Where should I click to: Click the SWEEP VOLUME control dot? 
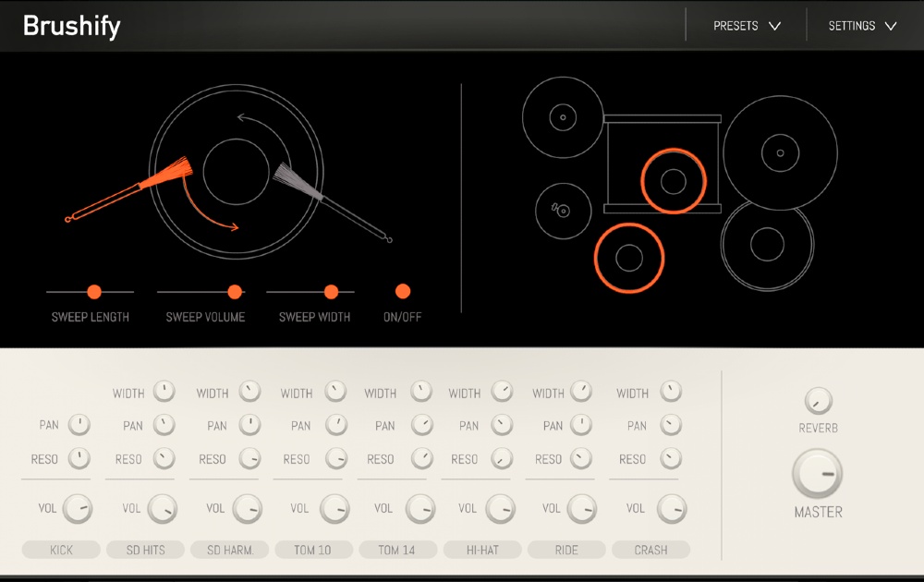point(236,291)
